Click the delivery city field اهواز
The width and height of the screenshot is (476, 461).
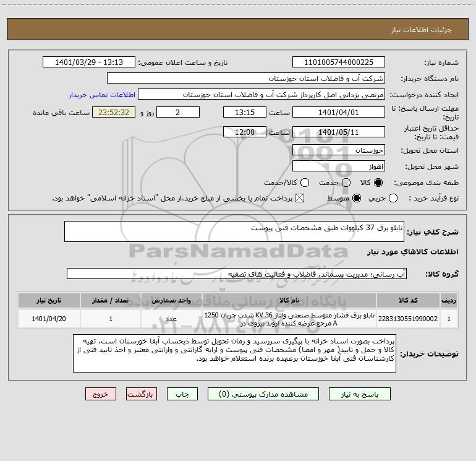click(x=339, y=166)
